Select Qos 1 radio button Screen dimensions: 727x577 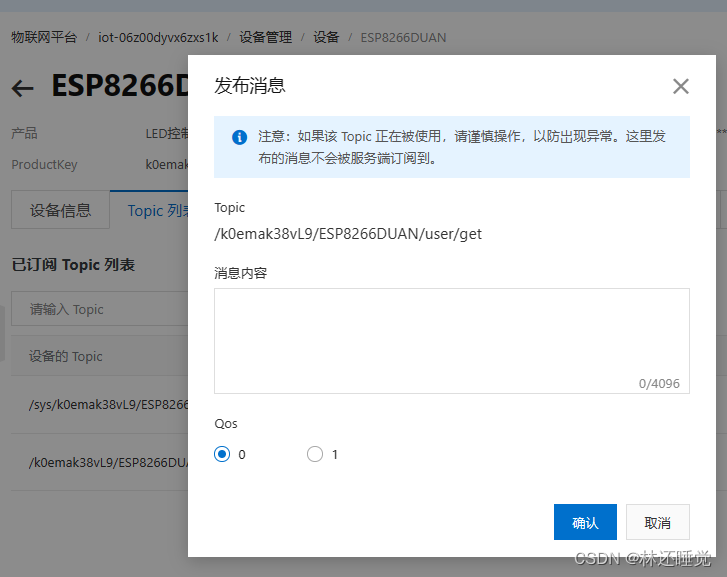(x=315, y=454)
